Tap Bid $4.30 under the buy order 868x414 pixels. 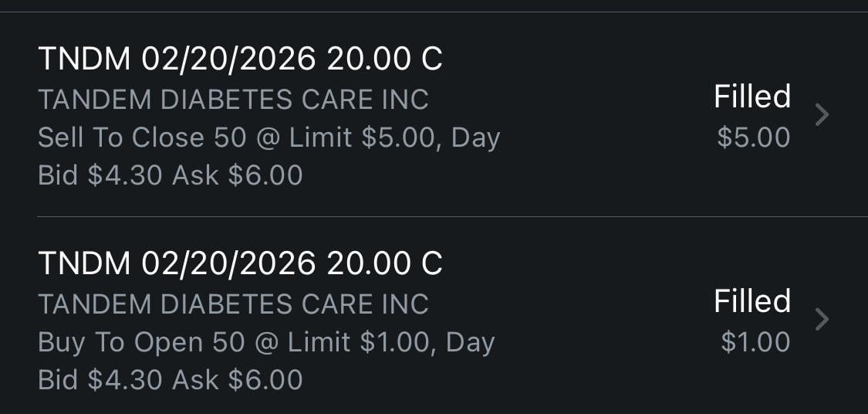pyautogui.click(x=100, y=379)
